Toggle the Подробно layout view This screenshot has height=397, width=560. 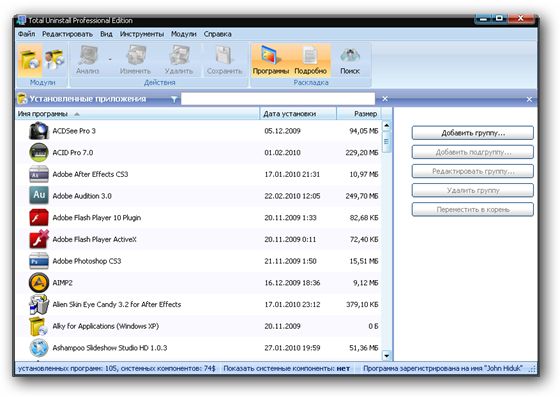point(310,60)
